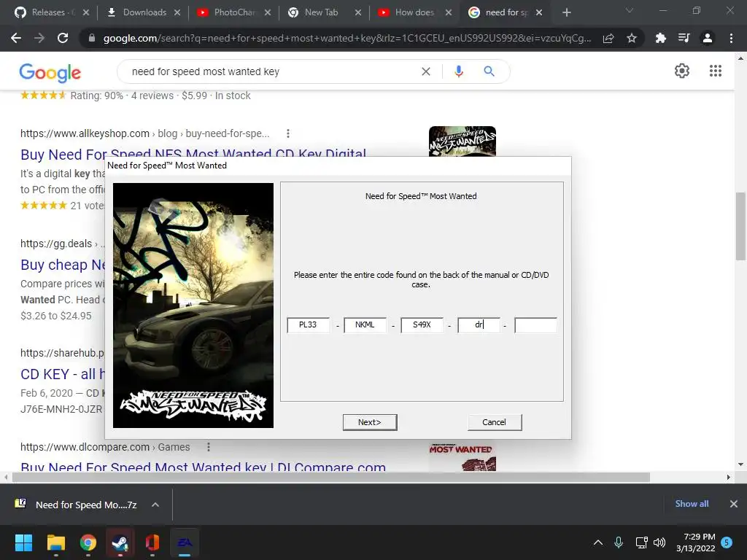
Task: Open a new browser tab
Action: [x=566, y=12]
